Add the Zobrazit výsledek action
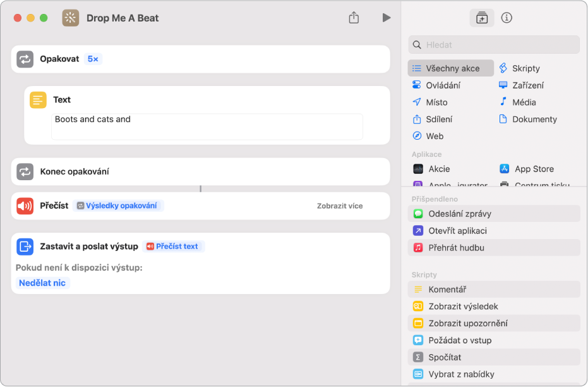588x387 pixels. point(494,306)
